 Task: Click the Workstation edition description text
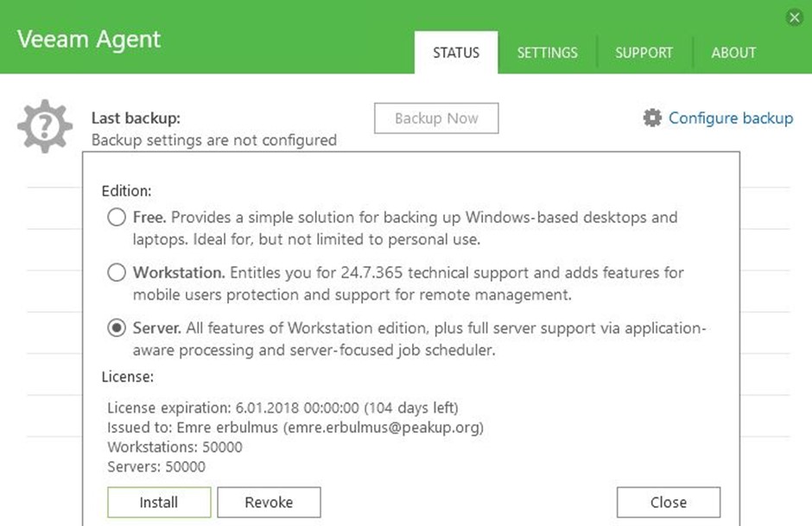(x=408, y=283)
